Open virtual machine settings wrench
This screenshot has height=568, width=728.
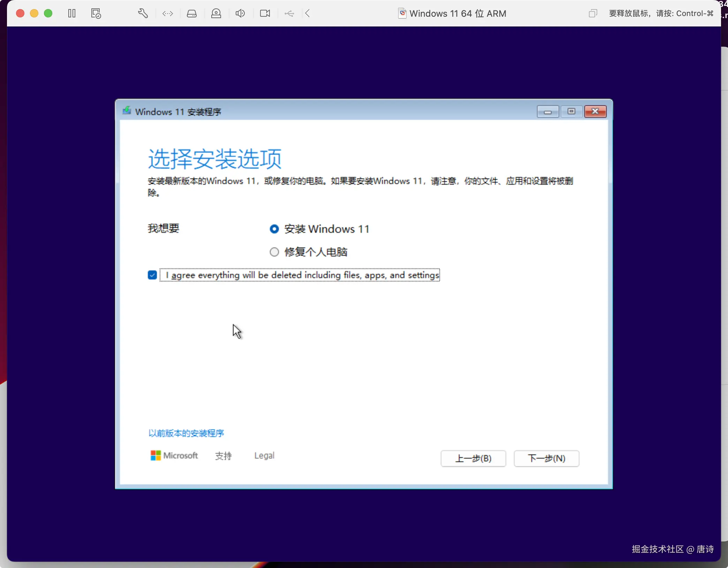coord(143,14)
